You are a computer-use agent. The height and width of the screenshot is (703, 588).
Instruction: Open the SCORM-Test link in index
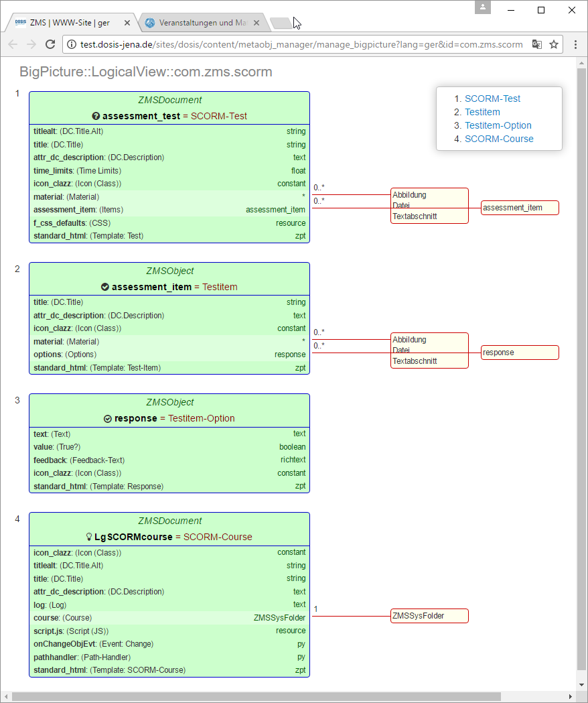click(x=492, y=99)
